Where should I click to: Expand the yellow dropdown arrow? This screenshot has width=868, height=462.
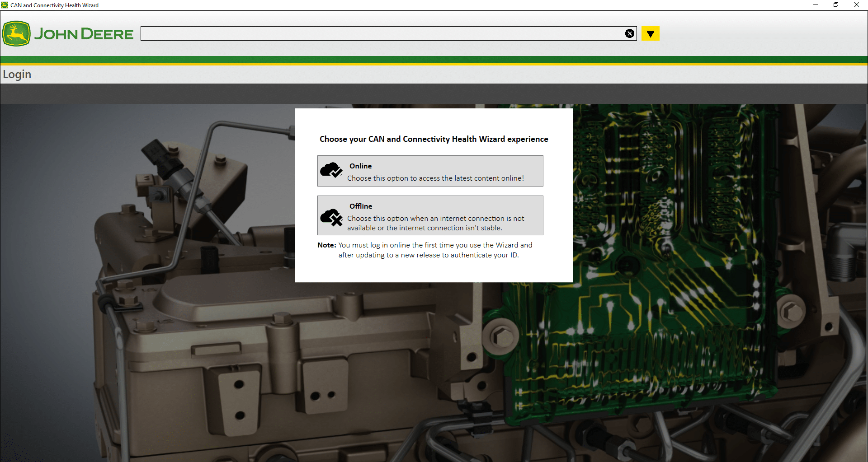650,33
